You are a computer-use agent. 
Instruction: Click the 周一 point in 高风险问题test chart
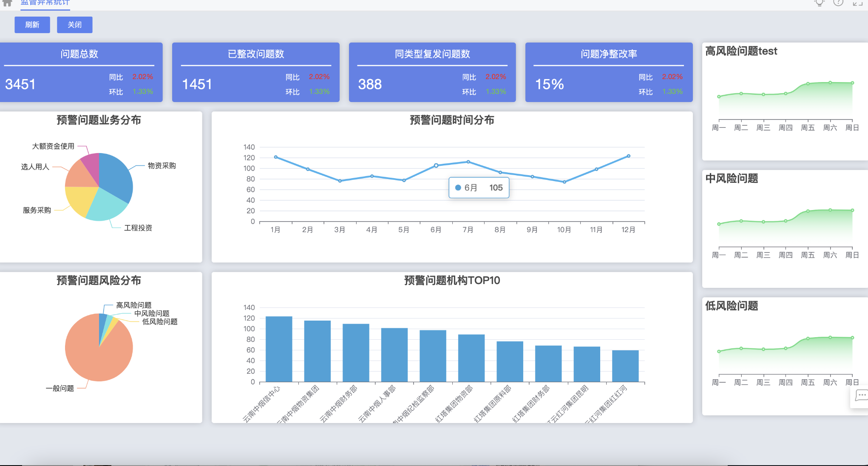[719, 97]
